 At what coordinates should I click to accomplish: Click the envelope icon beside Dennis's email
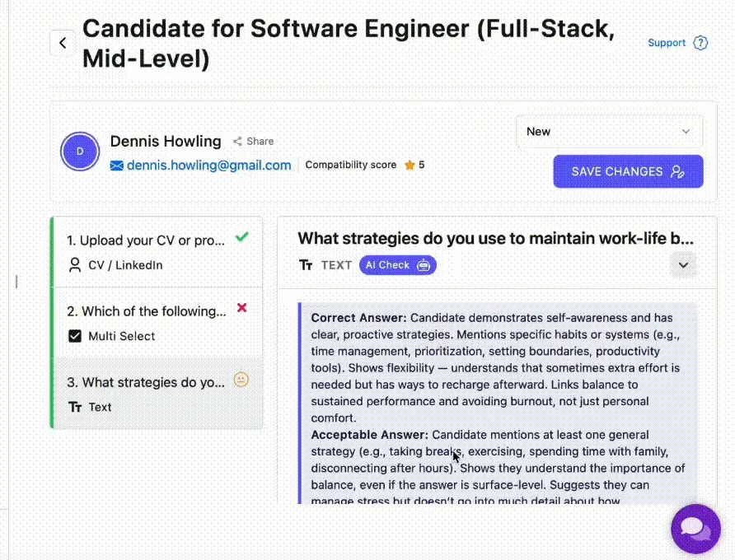[118, 165]
